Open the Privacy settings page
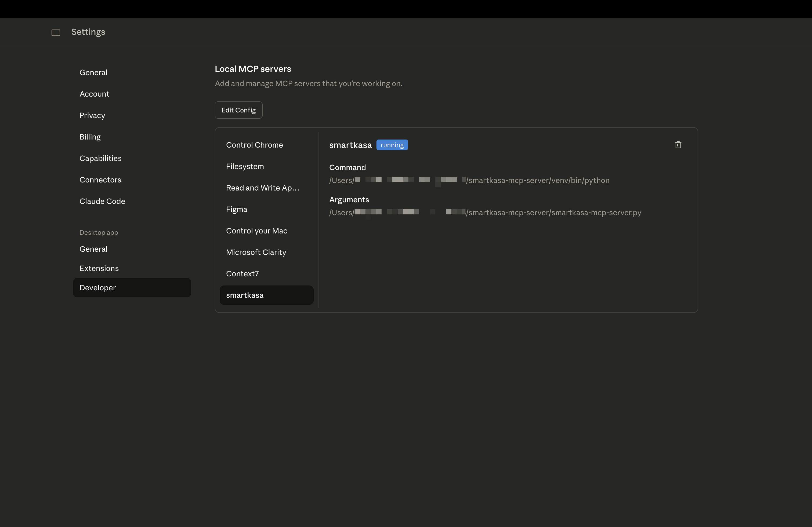 click(92, 116)
